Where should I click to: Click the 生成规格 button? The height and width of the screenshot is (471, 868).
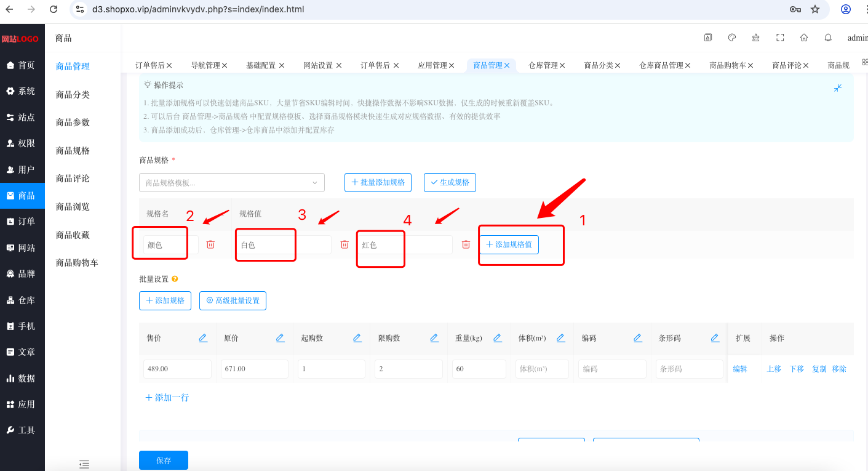pos(450,182)
